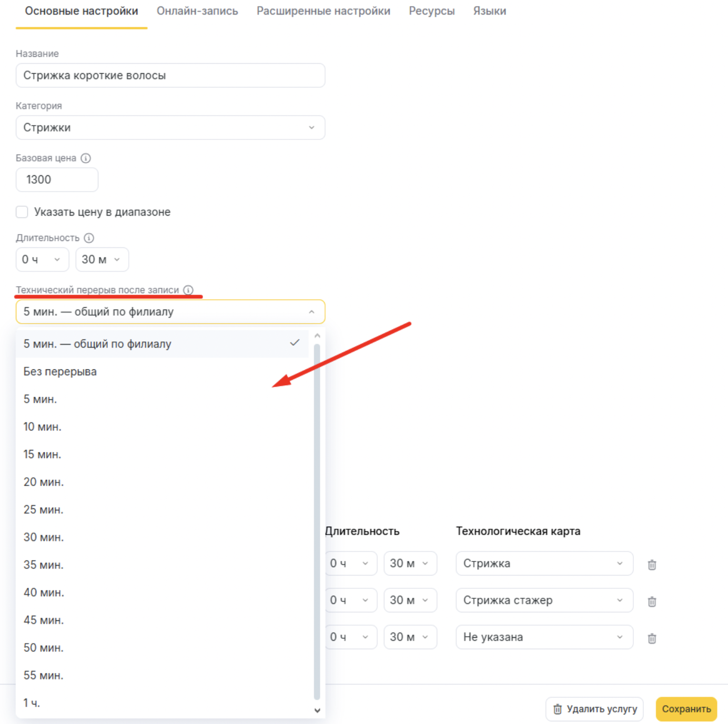Delete the Стрижка row with trash icon
728x724 pixels.
[652, 565]
